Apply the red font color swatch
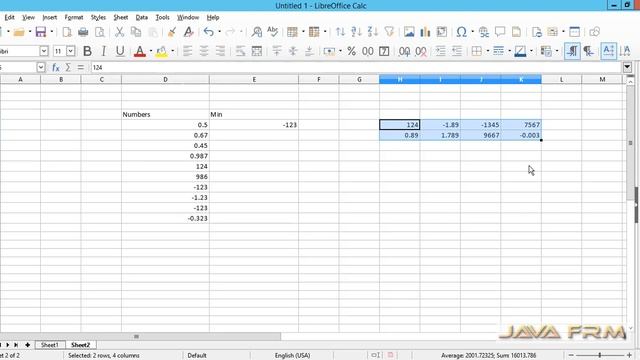The width and height of the screenshot is (640, 360). [x=140, y=51]
